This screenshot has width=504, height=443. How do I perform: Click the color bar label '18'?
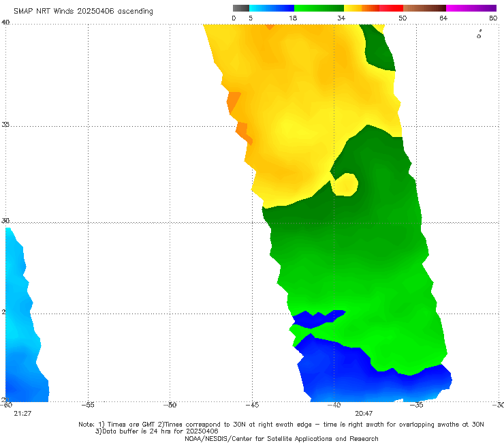[x=293, y=18]
